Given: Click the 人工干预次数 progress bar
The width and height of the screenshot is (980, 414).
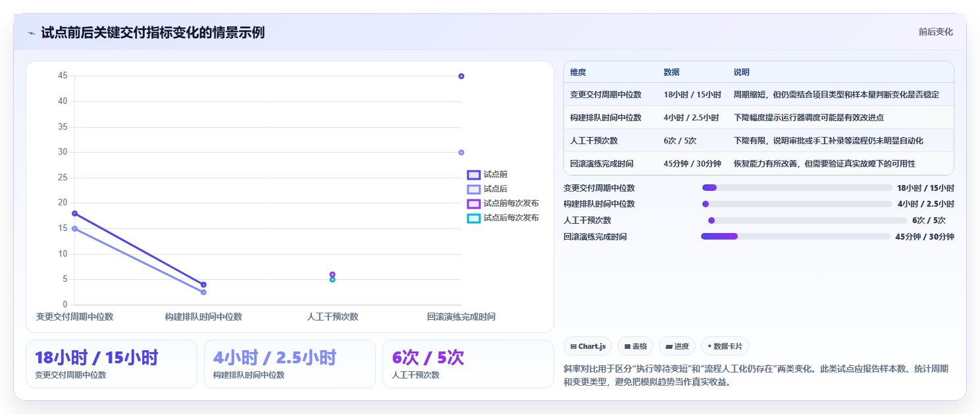Looking at the screenshot, I should tap(807, 220).
